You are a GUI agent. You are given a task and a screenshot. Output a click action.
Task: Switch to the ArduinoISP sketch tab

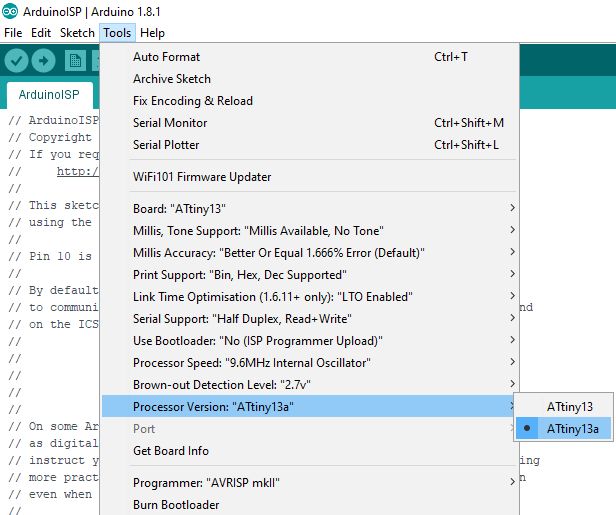49,95
